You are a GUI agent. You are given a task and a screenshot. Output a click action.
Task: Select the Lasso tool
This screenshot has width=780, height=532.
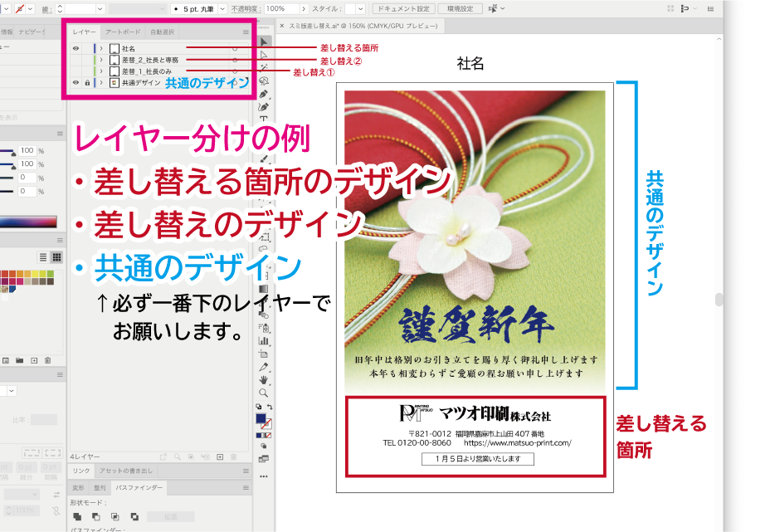[264, 81]
